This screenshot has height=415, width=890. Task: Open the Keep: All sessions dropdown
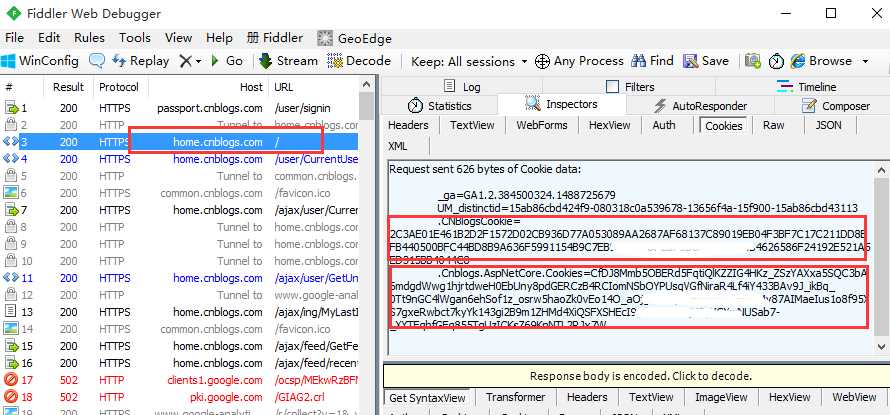click(x=469, y=61)
